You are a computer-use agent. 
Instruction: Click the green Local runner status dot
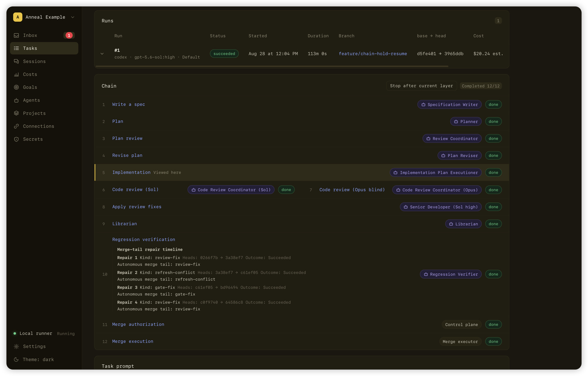click(x=15, y=333)
